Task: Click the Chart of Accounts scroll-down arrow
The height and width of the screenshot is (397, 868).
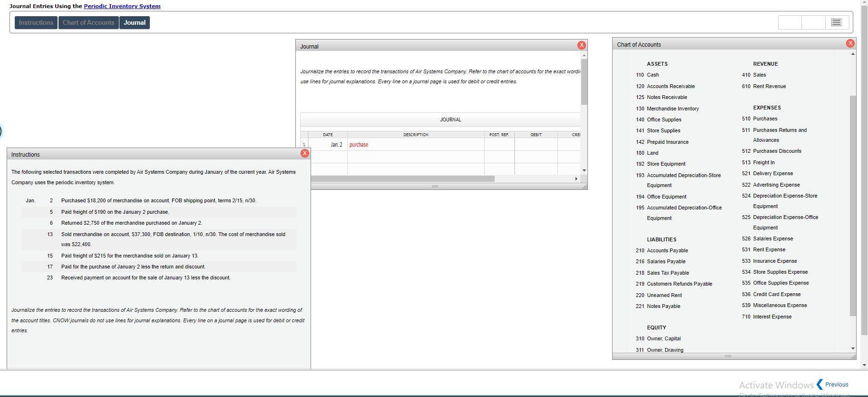Action: pyautogui.click(x=853, y=348)
